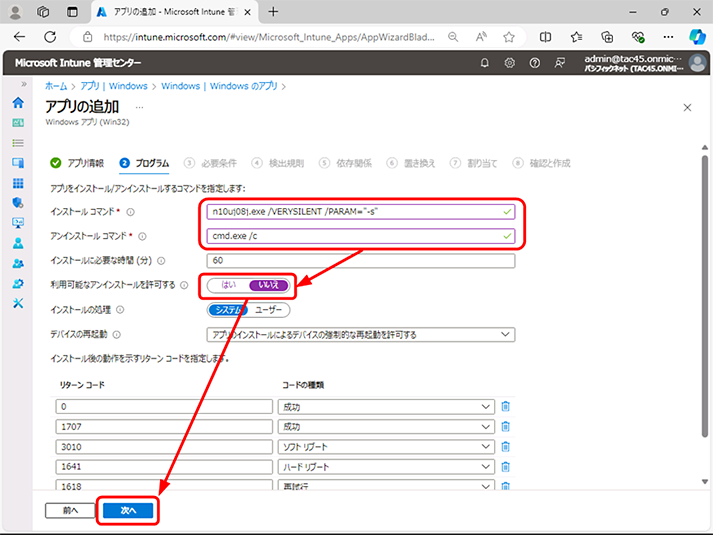Open Troubleshooting tools icon in sidebar
This screenshot has height=535, width=713.
[x=18, y=303]
